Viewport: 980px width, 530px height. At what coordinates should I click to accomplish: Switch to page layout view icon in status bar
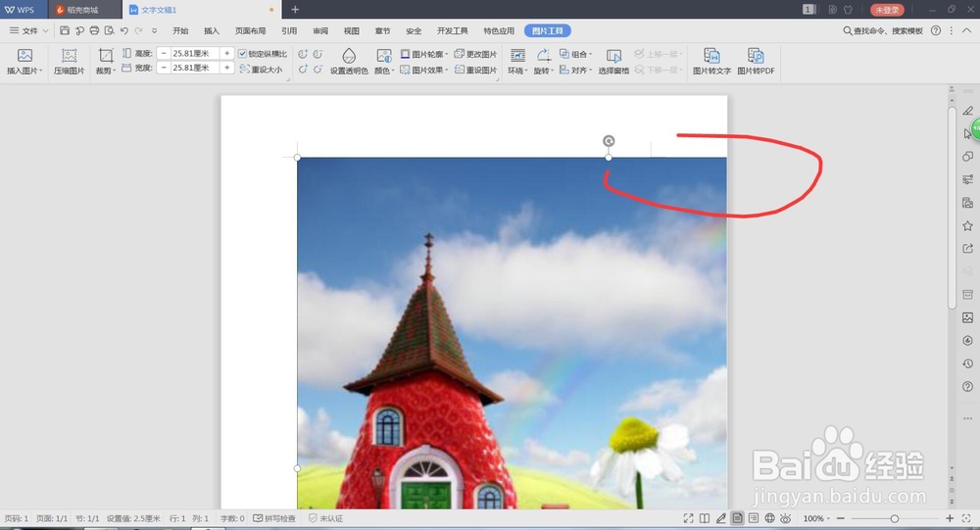738,518
